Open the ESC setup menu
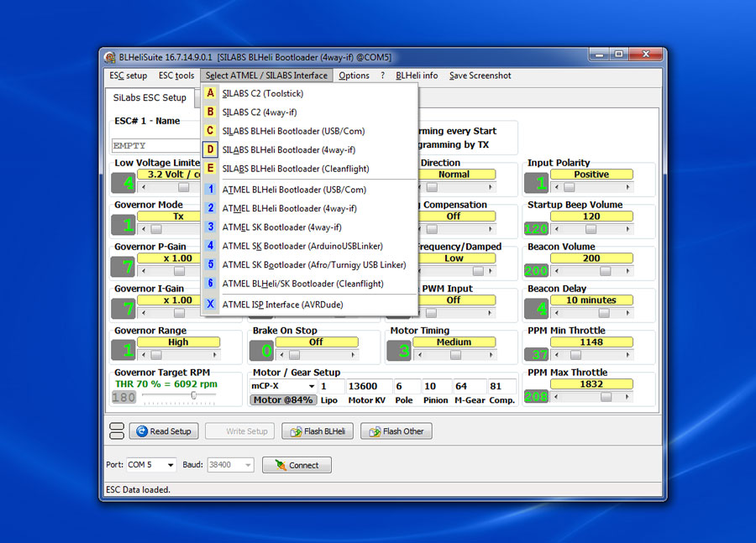Image resolution: width=756 pixels, height=543 pixels. coord(129,76)
